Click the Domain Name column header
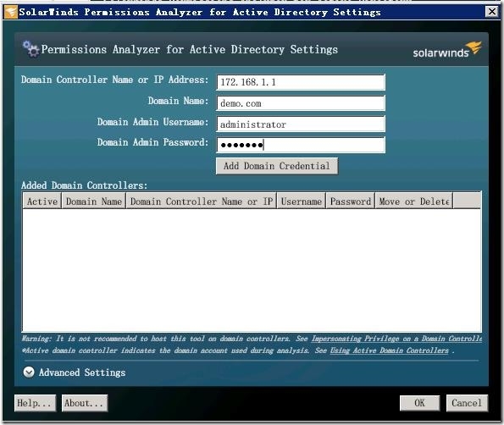504x425 pixels. [x=93, y=201]
